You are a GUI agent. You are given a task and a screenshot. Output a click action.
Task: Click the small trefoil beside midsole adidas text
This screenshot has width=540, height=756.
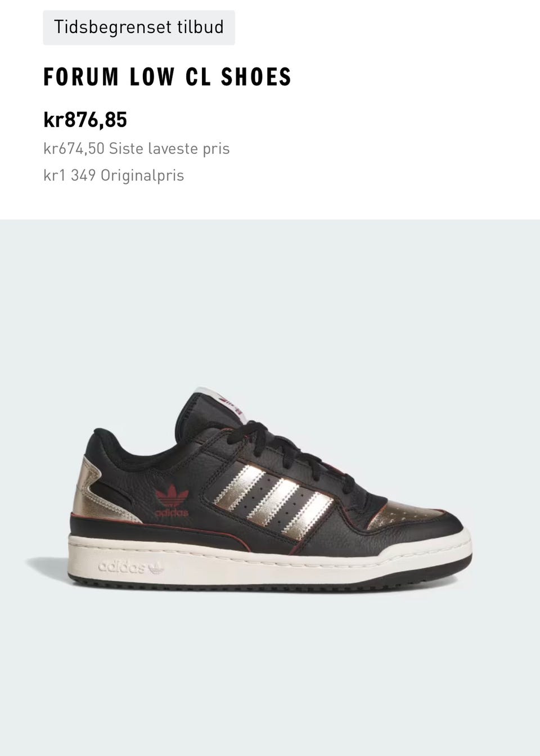point(156,568)
